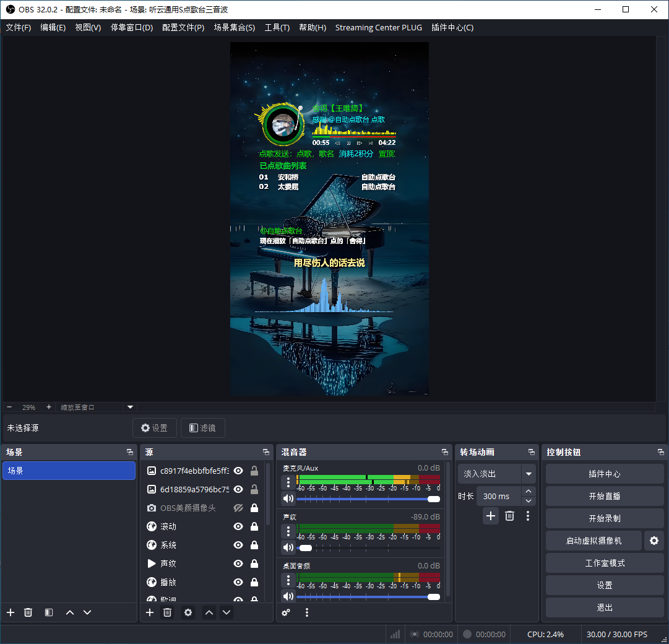Expand the 淡入淡出 transition dropdown

click(529, 474)
